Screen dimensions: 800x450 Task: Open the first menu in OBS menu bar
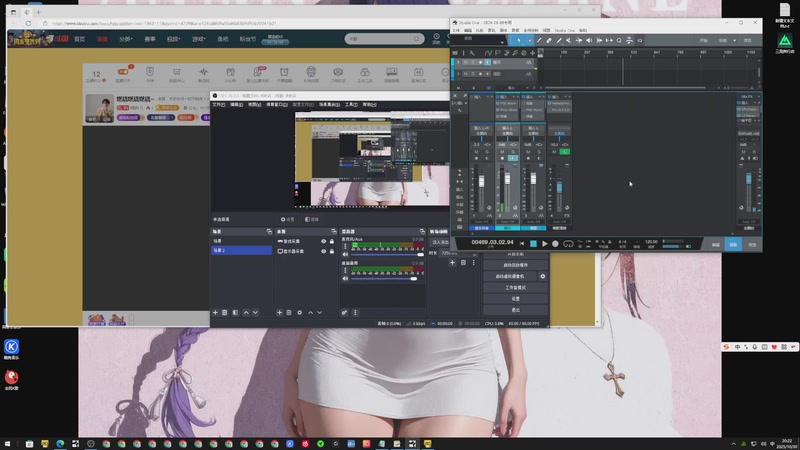219,105
